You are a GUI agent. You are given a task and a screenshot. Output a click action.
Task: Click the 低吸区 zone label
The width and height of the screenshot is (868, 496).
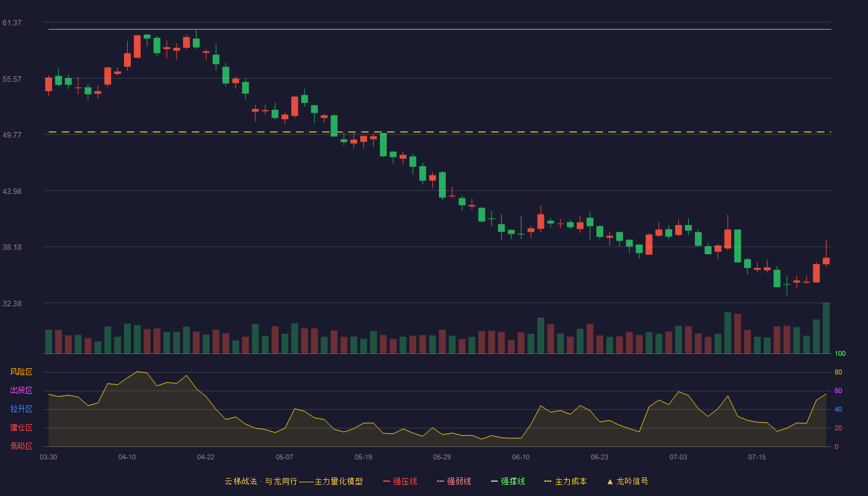pos(21,446)
